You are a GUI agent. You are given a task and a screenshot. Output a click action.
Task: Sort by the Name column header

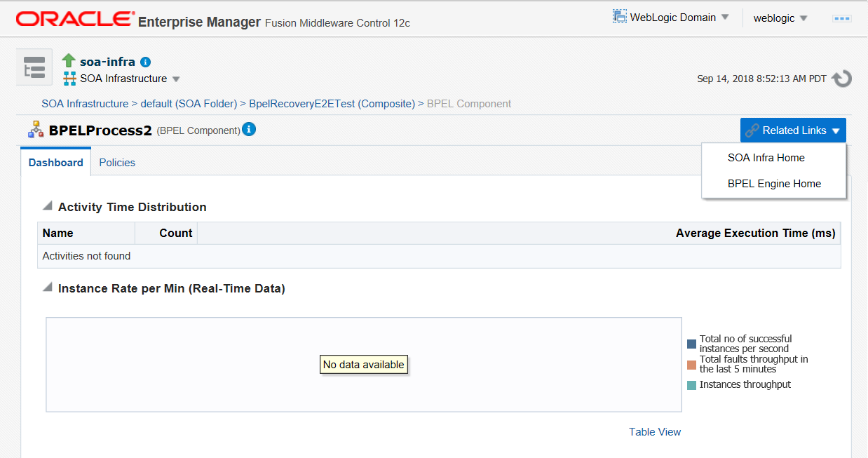[x=86, y=234]
